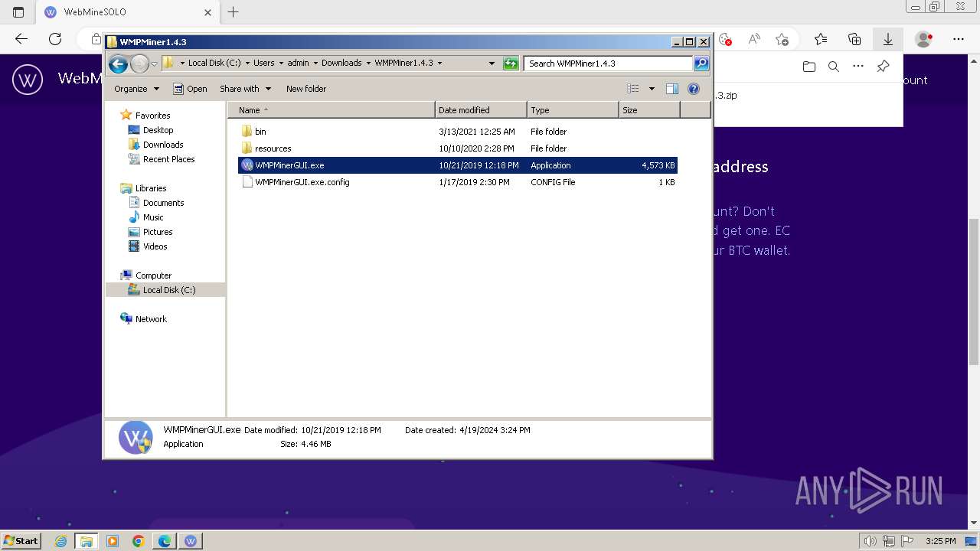The width and height of the screenshot is (980, 551).
Task: Click the green refresh button beside address bar
Action: pyautogui.click(x=511, y=64)
